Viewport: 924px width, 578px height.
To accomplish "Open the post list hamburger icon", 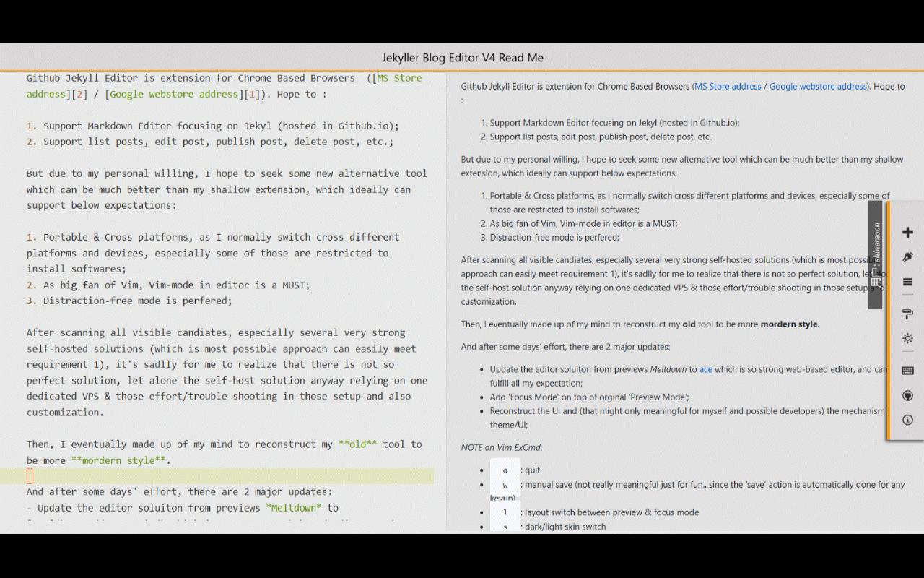I will 907,282.
